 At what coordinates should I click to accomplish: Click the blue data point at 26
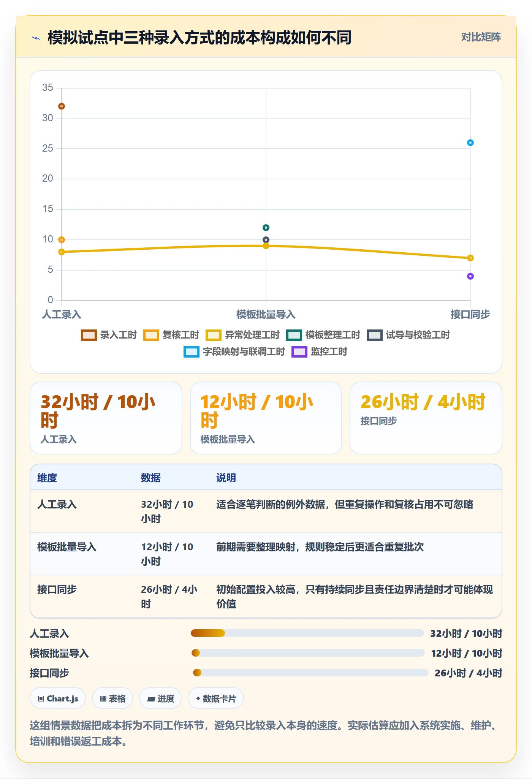pyautogui.click(x=470, y=143)
